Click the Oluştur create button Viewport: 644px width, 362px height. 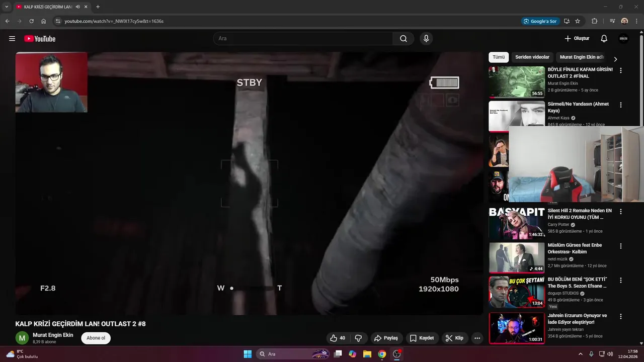click(577, 39)
